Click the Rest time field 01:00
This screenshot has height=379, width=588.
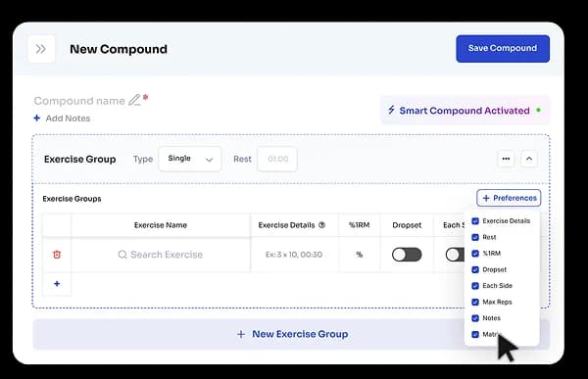(x=277, y=159)
